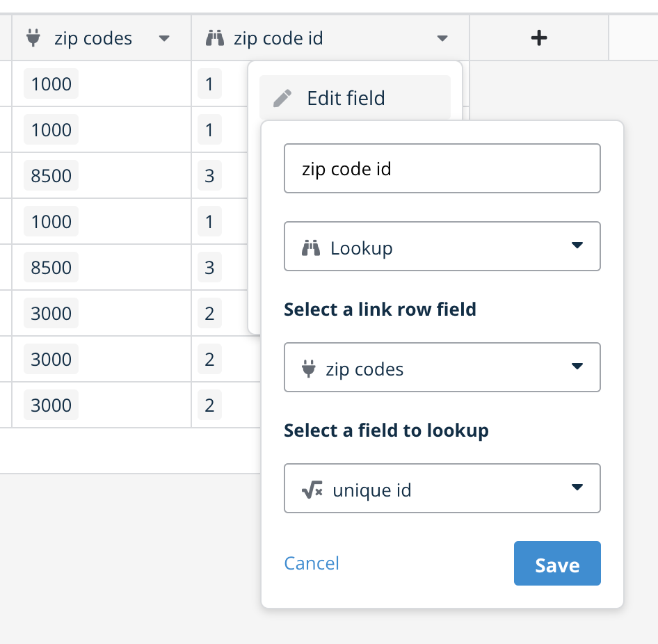
Task: Click the first row's 1000 linked value
Action: [51, 83]
